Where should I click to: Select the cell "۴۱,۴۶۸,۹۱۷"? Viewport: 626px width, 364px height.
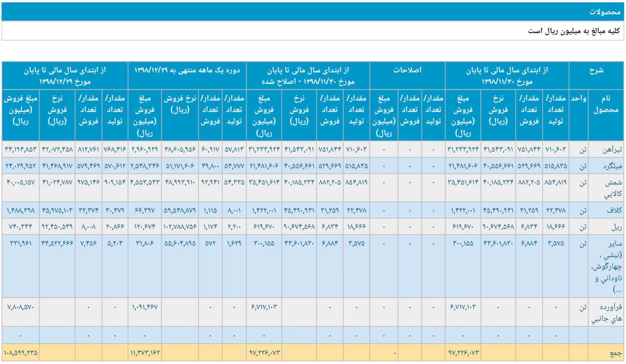point(57,166)
